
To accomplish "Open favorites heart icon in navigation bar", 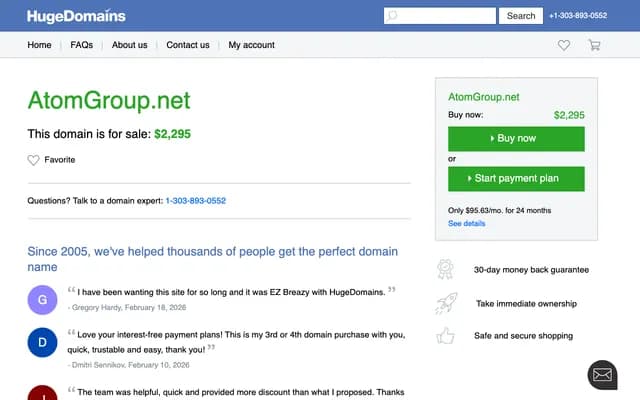I will tap(564, 45).
